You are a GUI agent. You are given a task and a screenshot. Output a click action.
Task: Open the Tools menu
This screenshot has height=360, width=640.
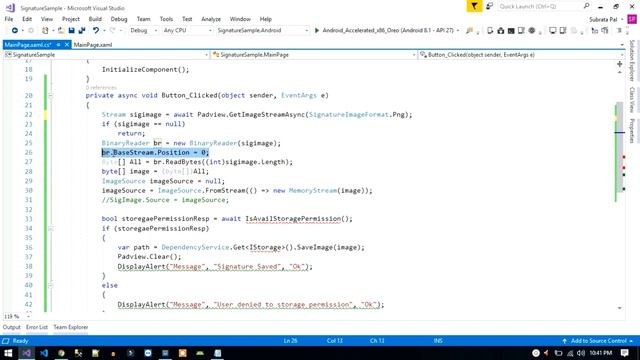(x=166, y=19)
